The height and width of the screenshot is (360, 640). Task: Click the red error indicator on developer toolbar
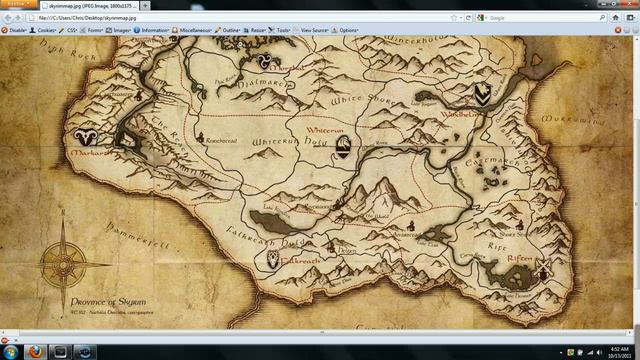618,30
